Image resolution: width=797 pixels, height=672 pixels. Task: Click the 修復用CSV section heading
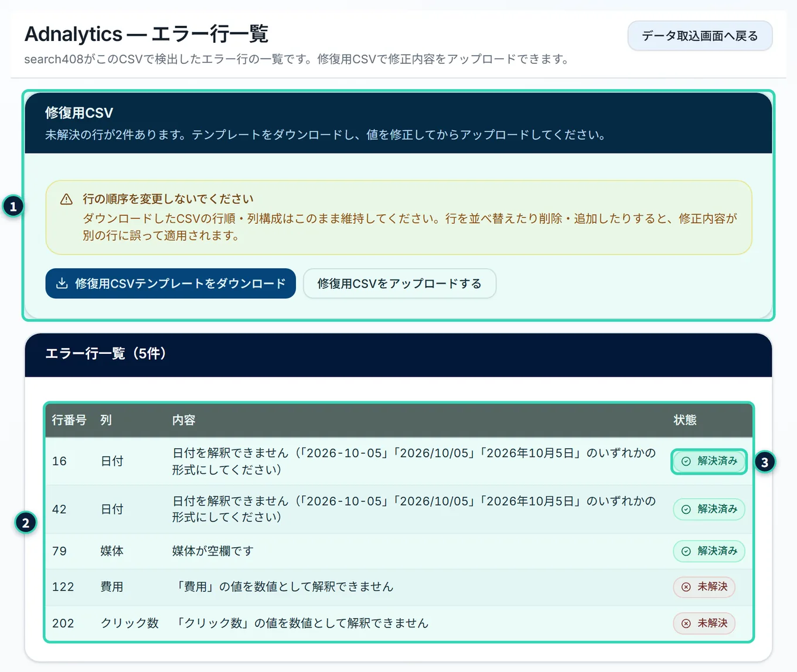click(x=79, y=113)
